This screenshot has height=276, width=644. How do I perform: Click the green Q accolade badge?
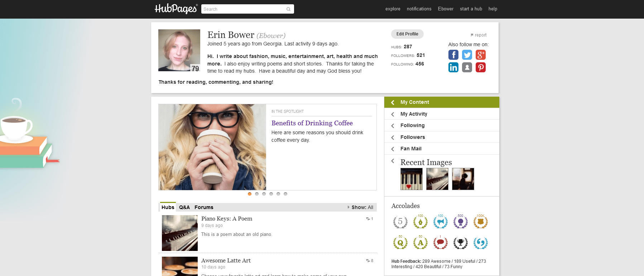(400, 243)
